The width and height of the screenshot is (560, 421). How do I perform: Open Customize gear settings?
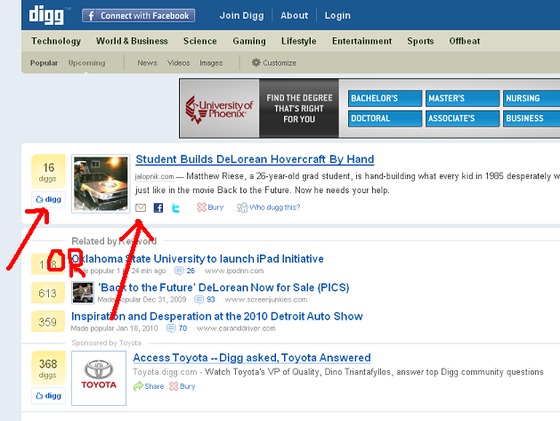(x=274, y=63)
